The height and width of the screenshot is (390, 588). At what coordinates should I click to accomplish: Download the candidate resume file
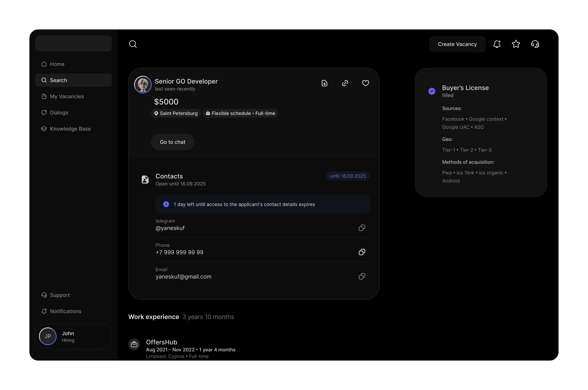(x=325, y=83)
